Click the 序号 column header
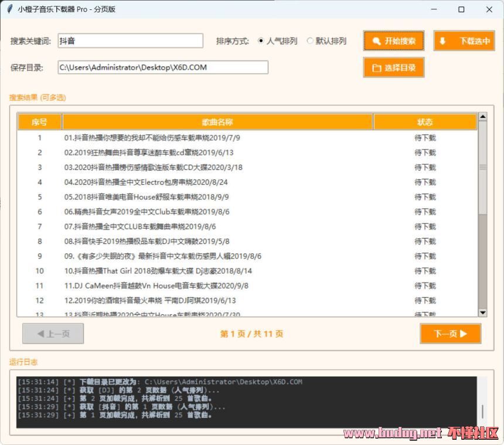This screenshot has height=445, width=504. (39, 122)
